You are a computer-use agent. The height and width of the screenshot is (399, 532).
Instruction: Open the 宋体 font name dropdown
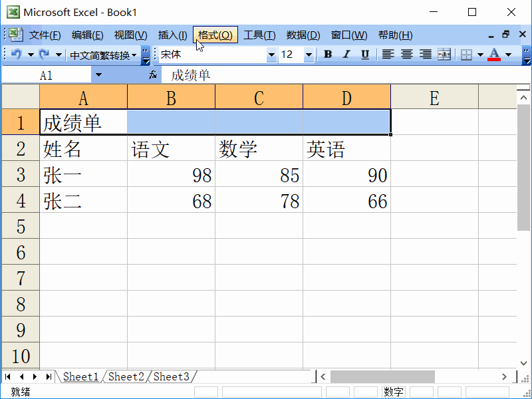click(x=271, y=54)
